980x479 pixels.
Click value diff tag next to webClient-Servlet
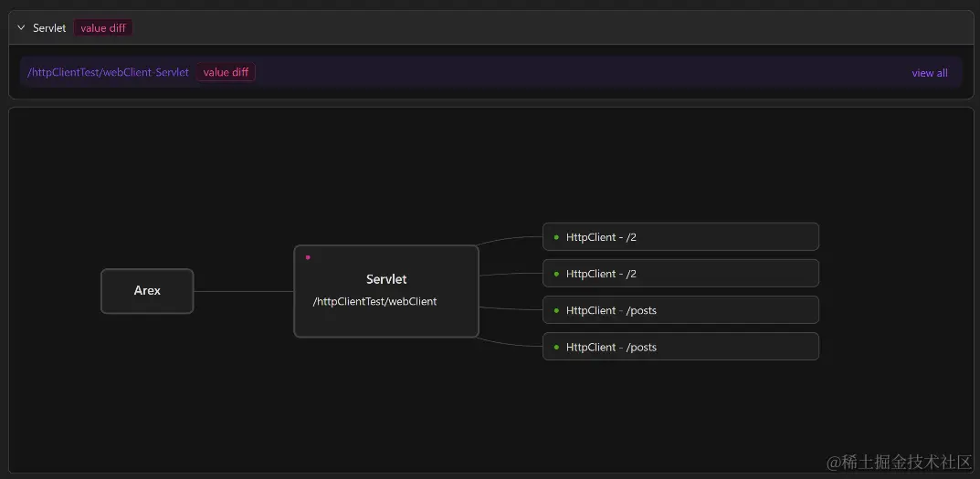[226, 72]
